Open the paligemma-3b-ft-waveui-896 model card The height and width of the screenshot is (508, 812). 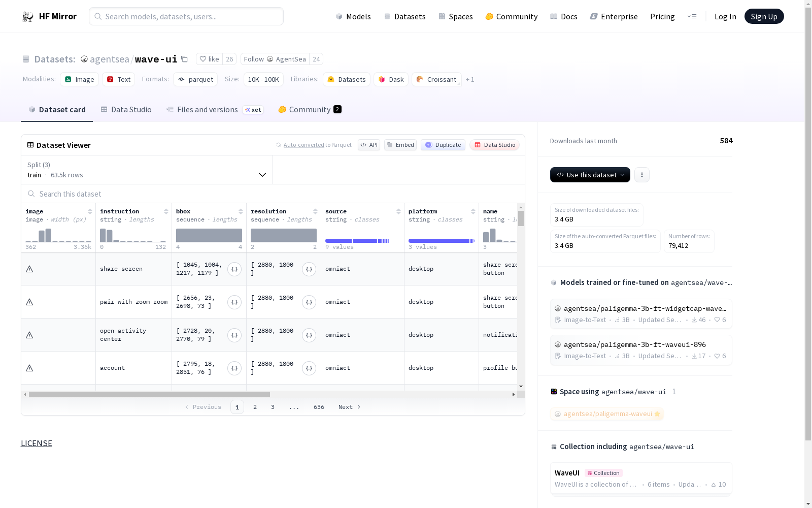(641, 350)
